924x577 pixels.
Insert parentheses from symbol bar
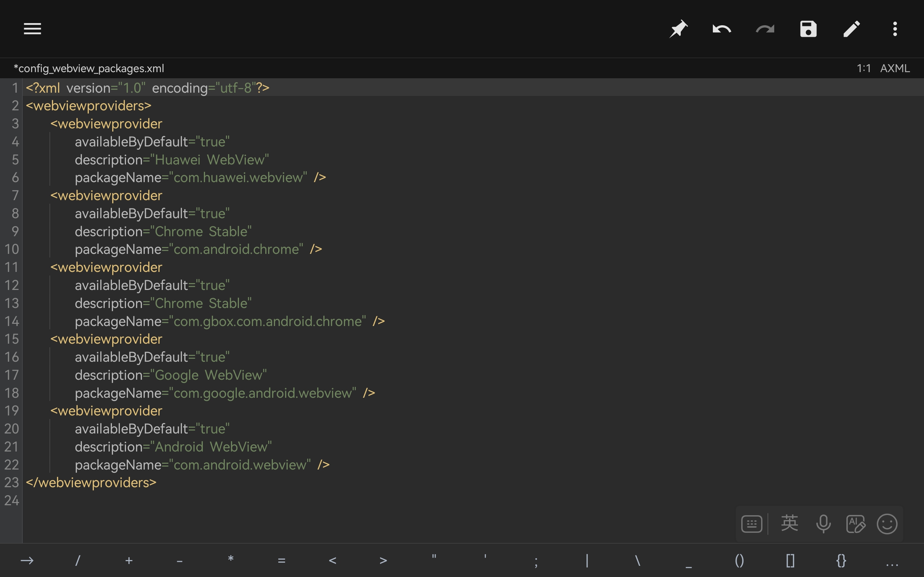[x=739, y=560]
